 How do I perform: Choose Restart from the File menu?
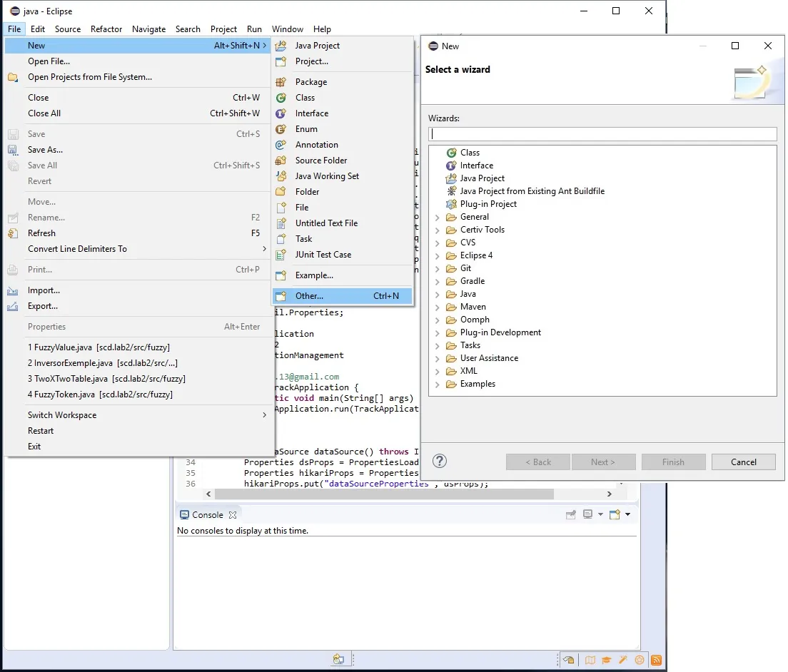(x=138, y=430)
